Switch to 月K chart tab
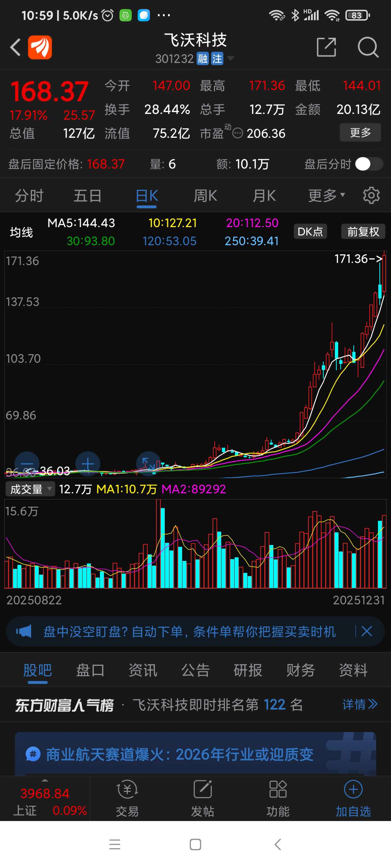This screenshot has height=868, width=391. (x=264, y=196)
